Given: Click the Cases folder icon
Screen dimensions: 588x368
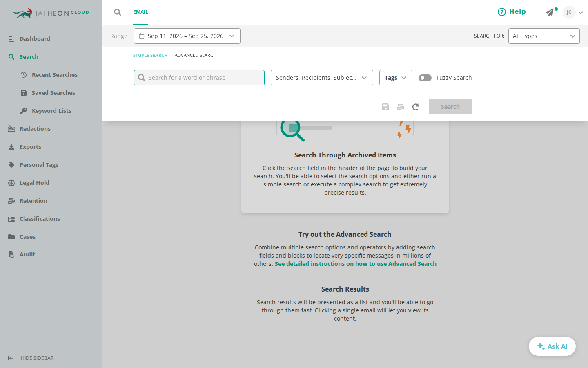Looking at the screenshot, I should pos(11,237).
